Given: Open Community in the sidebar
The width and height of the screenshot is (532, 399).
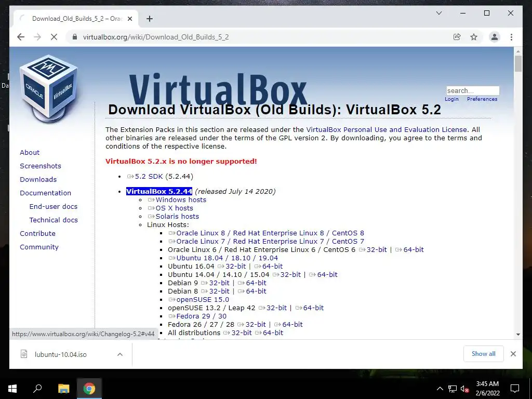Looking at the screenshot, I should 39,247.
